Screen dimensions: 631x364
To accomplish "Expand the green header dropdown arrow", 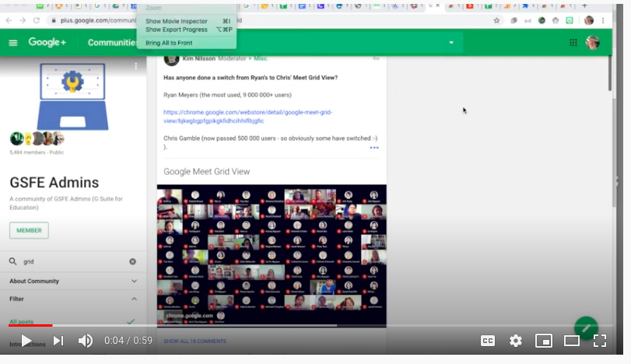I will click(x=451, y=42).
